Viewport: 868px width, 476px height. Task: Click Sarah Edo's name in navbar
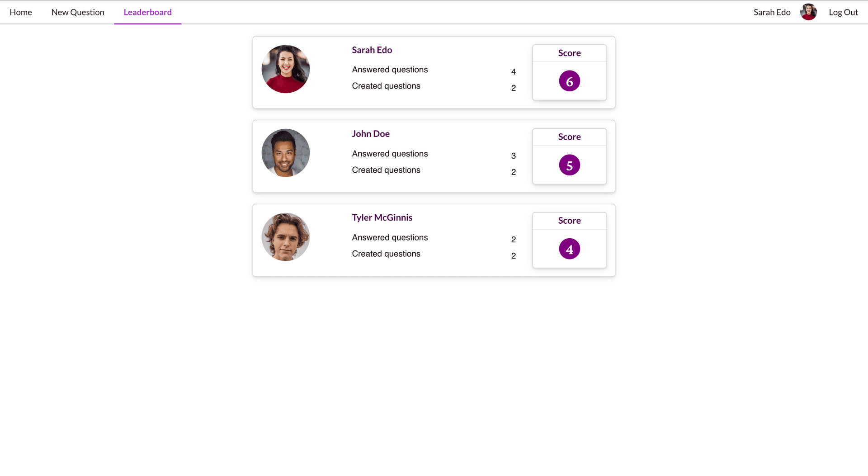pos(772,12)
